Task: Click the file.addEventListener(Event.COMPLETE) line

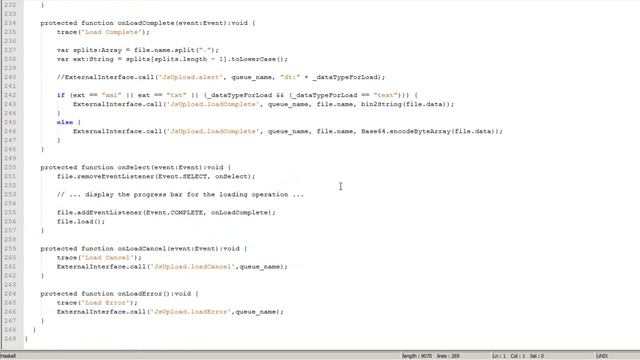Action: (x=166, y=213)
